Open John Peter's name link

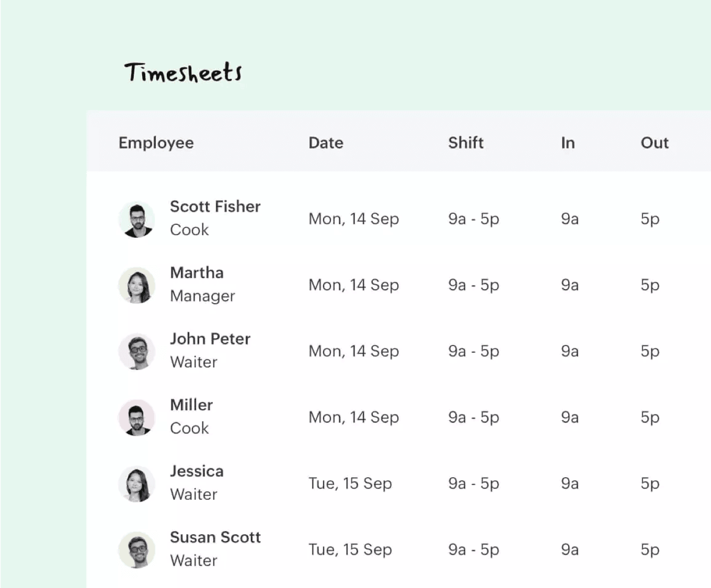(210, 339)
